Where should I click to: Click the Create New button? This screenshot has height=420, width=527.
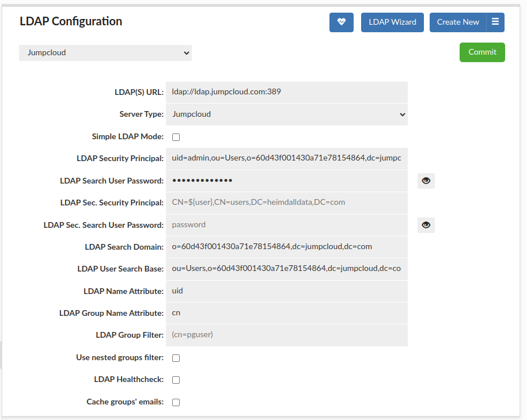click(x=458, y=22)
